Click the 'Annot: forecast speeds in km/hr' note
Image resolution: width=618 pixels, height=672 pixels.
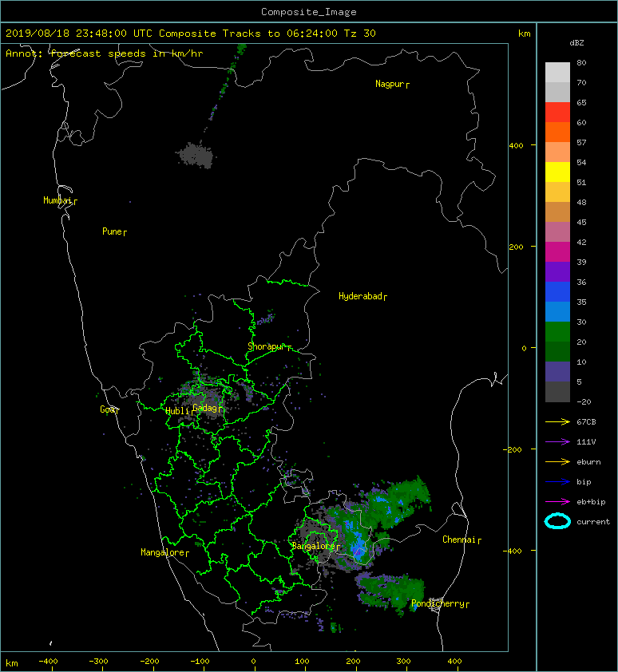(x=105, y=53)
